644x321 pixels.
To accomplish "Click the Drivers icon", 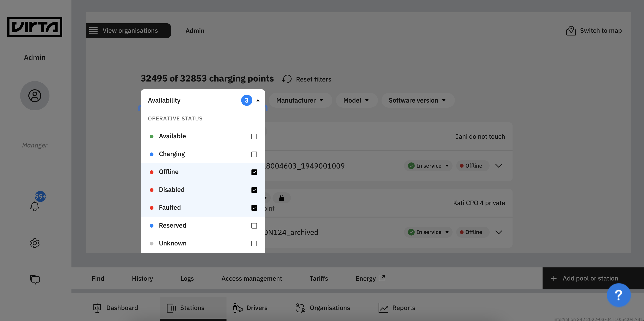I will tap(237, 308).
